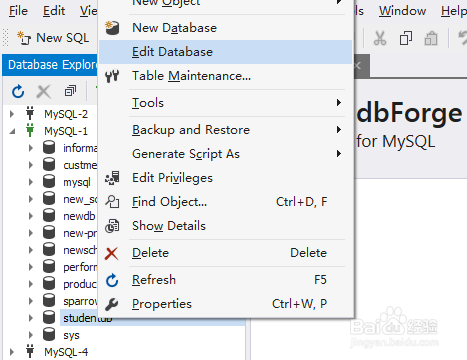Screen dimensions: 467x360
Task: Expand the sparrow database node
Action: 31,301
